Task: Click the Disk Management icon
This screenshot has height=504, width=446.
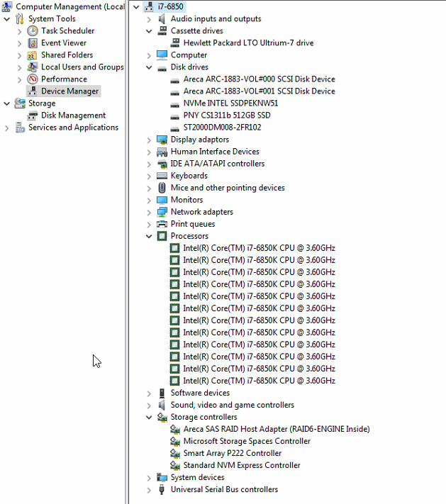Action: [33, 116]
